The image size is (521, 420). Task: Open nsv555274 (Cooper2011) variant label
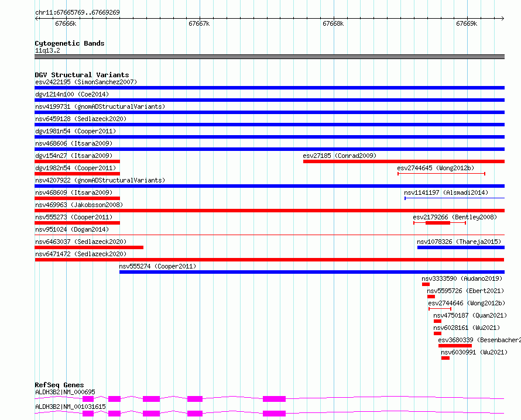point(157,266)
